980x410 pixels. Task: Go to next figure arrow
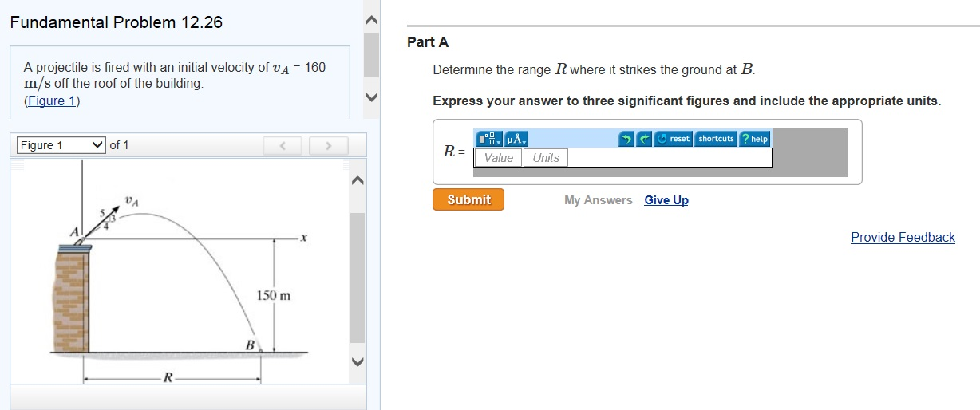click(326, 145)
